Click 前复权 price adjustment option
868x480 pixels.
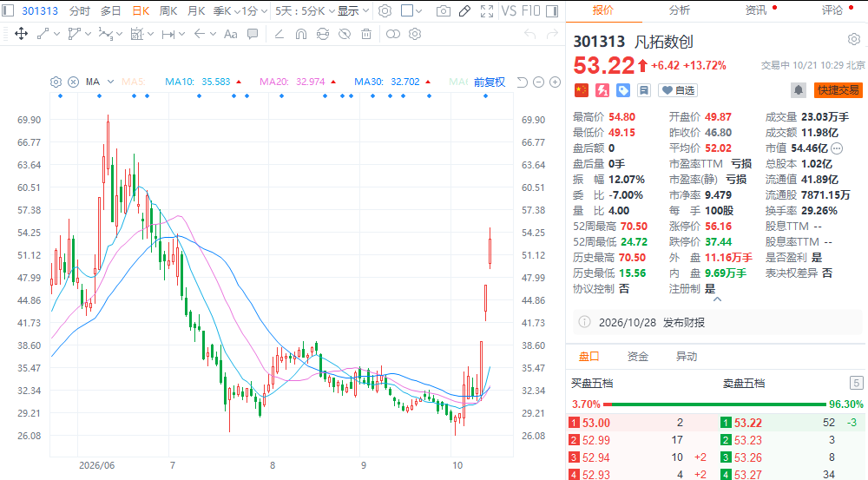(x=490, y=82)
